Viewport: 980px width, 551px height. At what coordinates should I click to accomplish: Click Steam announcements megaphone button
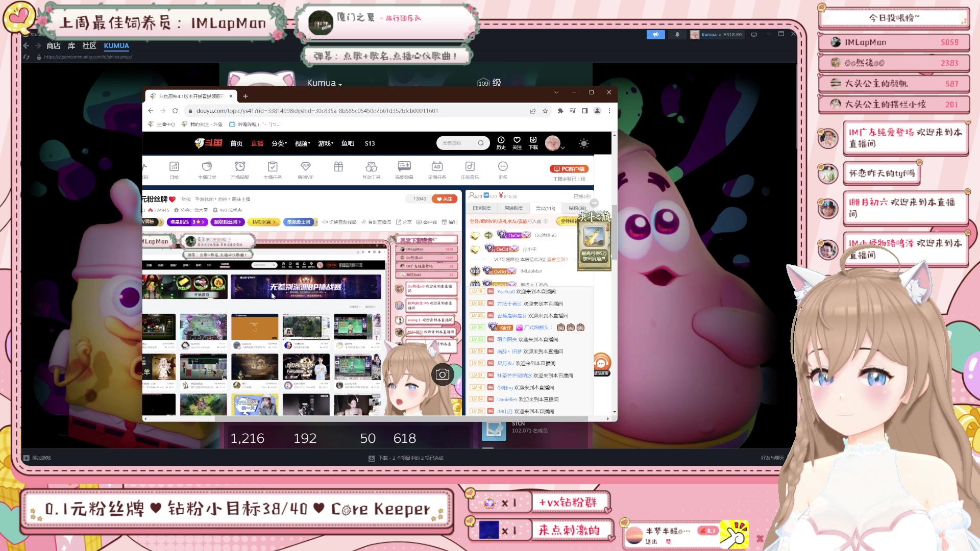[x=655, y=35]
